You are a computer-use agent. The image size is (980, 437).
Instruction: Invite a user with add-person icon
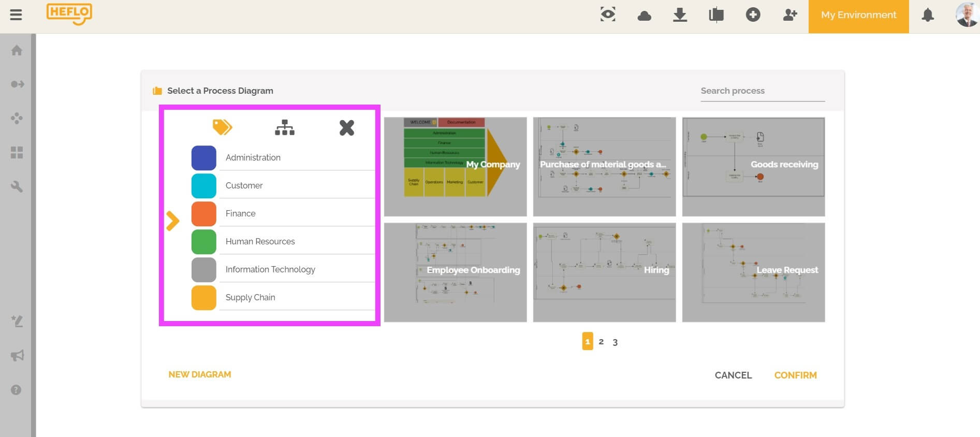pos(789,15)
